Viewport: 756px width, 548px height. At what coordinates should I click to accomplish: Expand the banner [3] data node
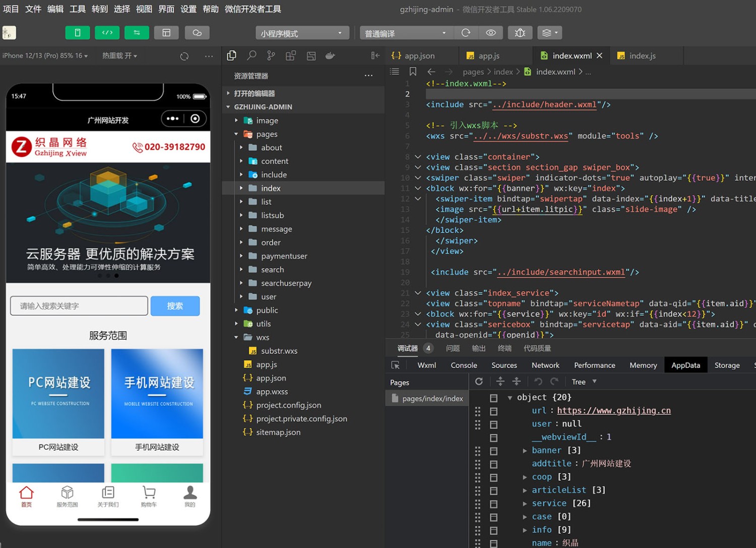coord(525,450)
